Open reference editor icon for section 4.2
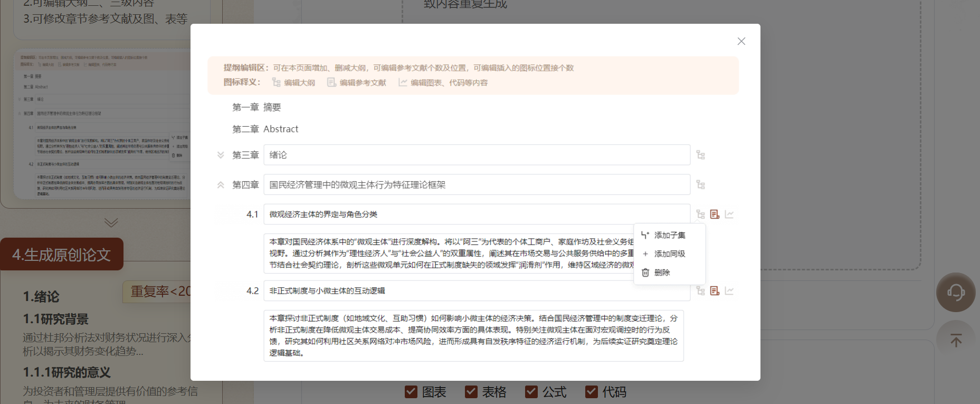 (715, 290)
